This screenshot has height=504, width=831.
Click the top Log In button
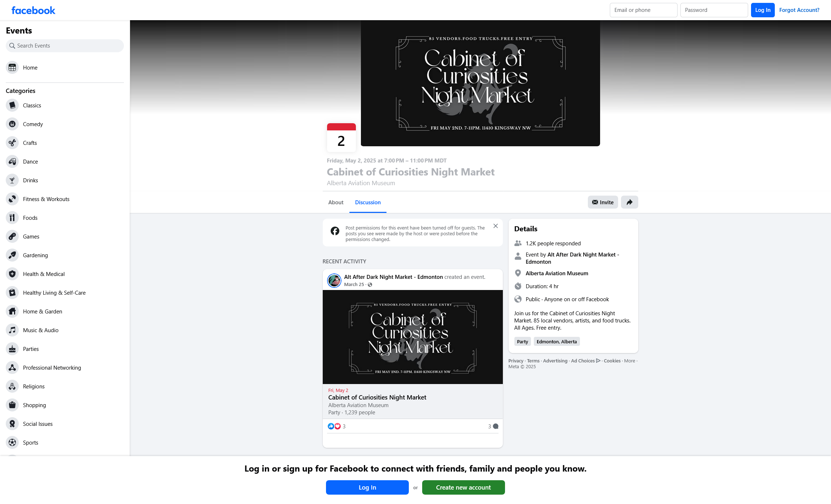[x=763, y=10]
